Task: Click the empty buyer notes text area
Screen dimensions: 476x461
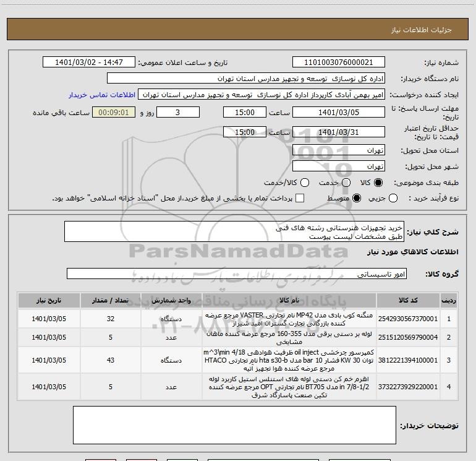Action: pyautogui.click(x=234, y=425)
